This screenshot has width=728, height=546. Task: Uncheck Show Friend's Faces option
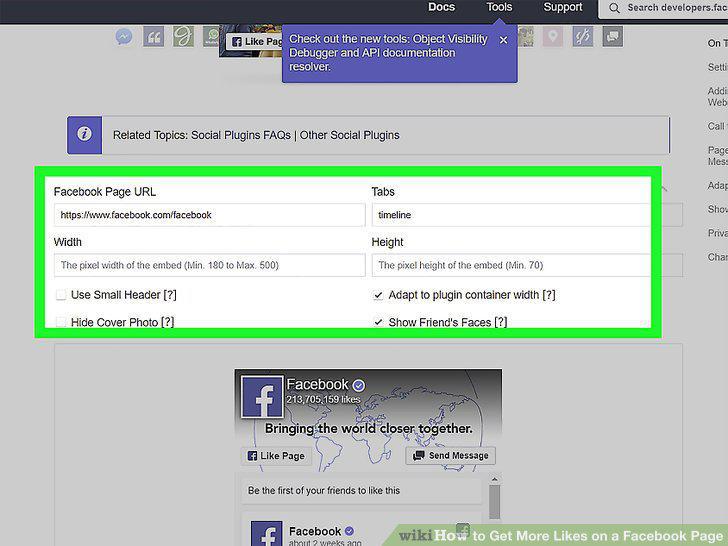tap(378, 322)
